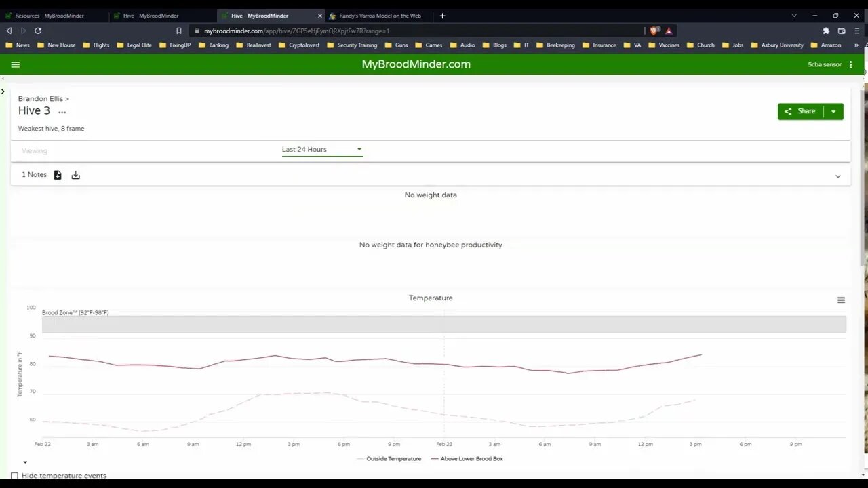Toggle the Hide temperature events checkbox
The image size is (868, 488).
pos(14,476)
